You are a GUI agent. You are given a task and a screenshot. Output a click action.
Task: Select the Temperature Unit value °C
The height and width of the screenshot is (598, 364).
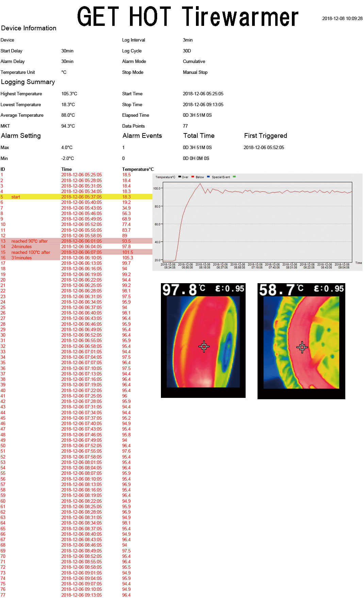tap(64, 72)
